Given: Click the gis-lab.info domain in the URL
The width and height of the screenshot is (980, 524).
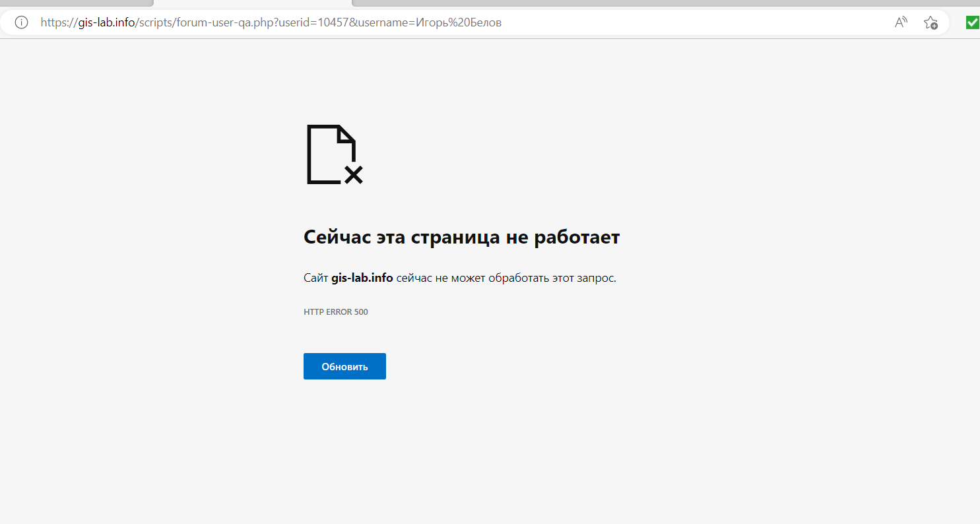Looking at the screenshot, I should (106, 22).
